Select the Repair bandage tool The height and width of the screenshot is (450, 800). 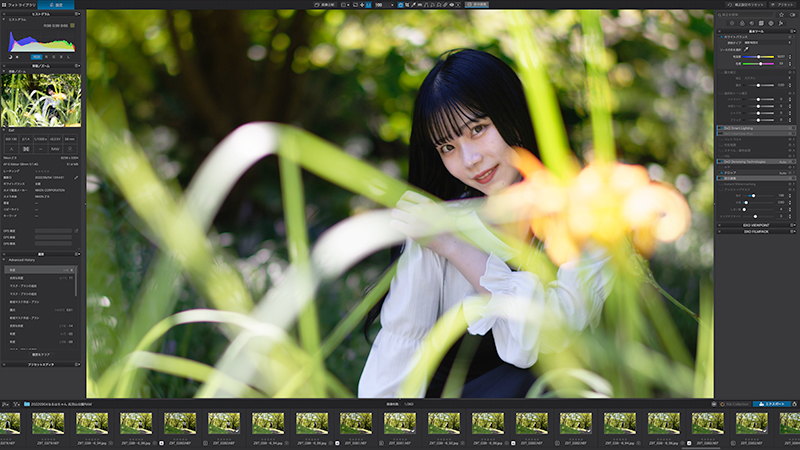pyautogui.click(x=445, y=5)
